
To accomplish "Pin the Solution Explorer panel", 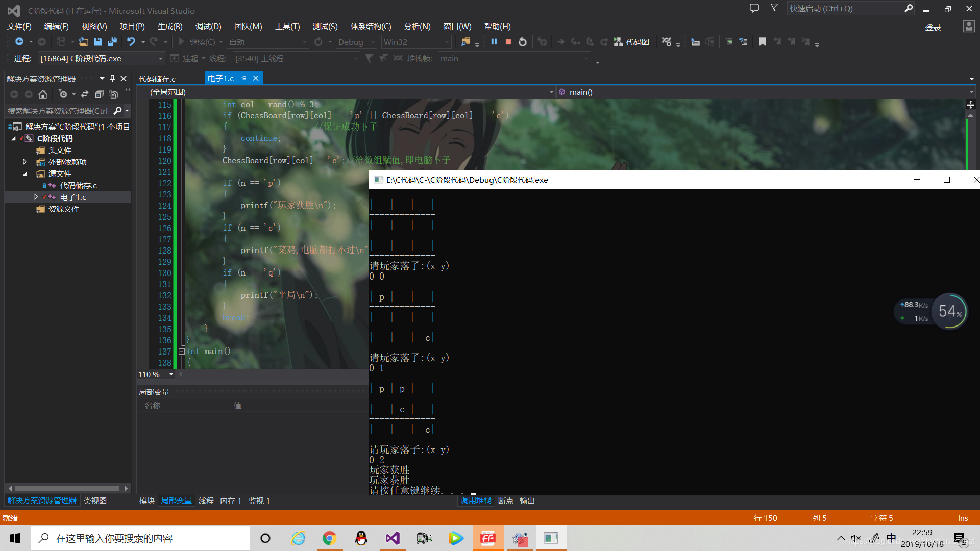I will coord(112,79).
